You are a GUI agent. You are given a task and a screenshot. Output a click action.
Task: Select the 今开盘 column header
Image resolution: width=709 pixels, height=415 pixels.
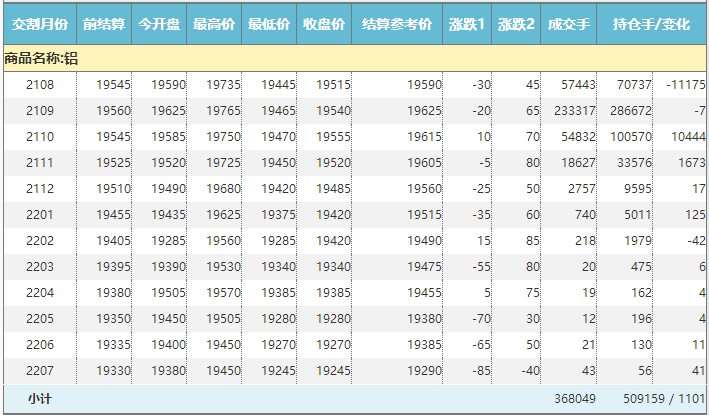159,23
